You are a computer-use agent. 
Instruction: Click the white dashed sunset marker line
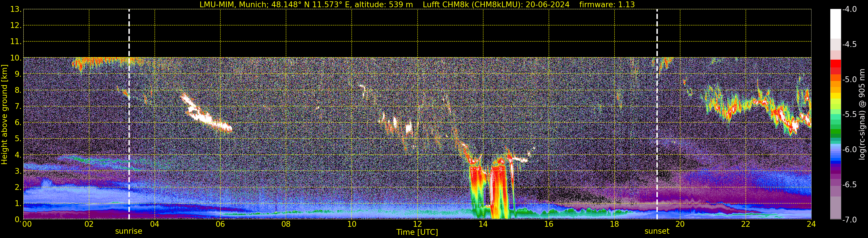pyautogui.click(x=657, y=114)
